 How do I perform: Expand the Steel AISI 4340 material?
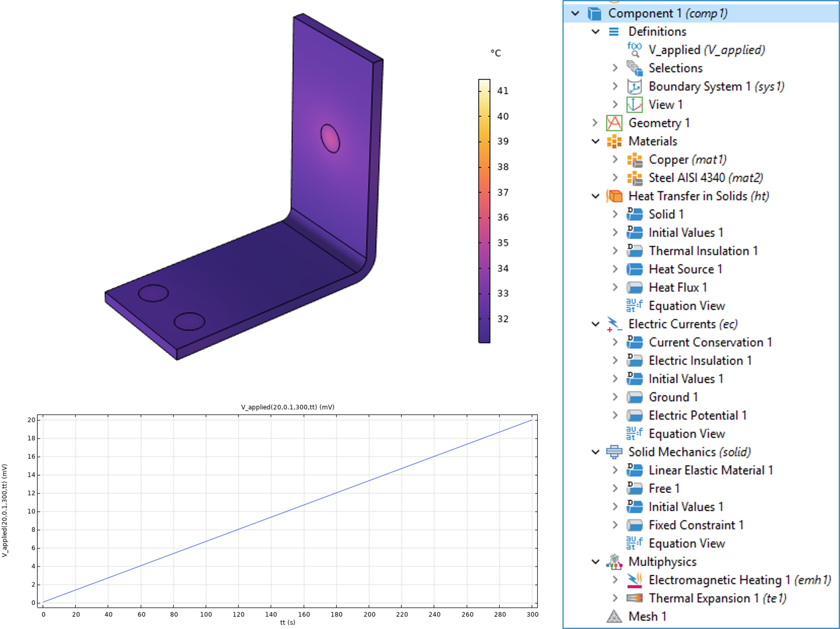click(615, 178)
